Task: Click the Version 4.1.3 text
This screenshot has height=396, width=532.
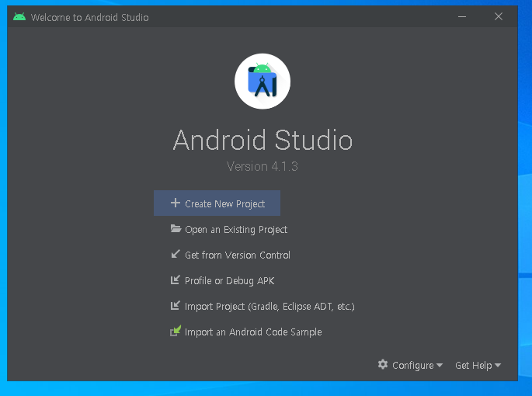Action: coord(263,166)
